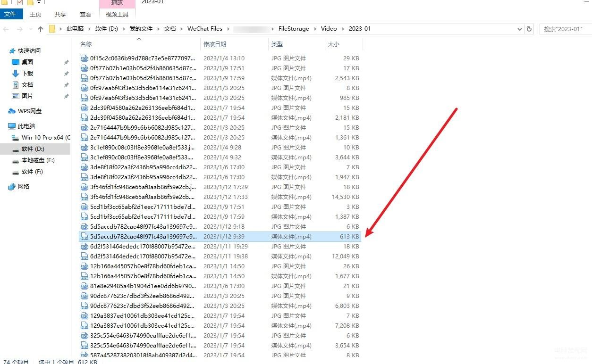Viewport: 592px width, 364px height.
Task: Open the recent locations dropdown arrow
Action: point(30,29)
